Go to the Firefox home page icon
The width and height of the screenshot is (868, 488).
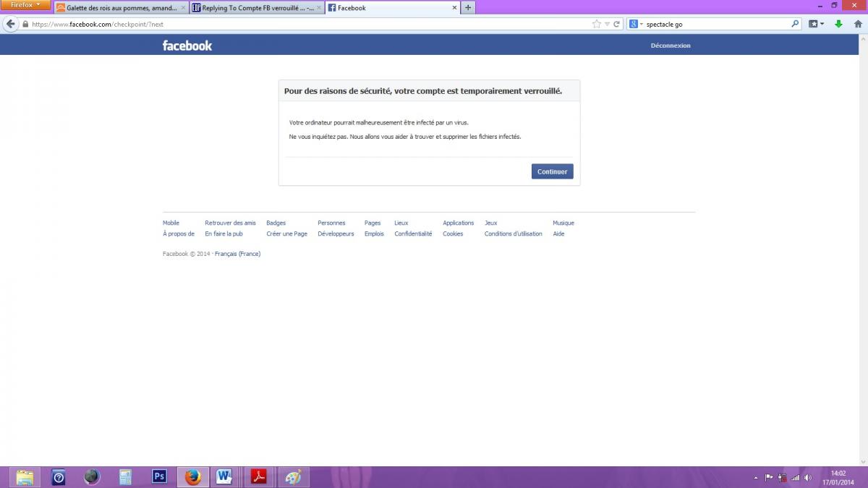click(x=858, y=24)
